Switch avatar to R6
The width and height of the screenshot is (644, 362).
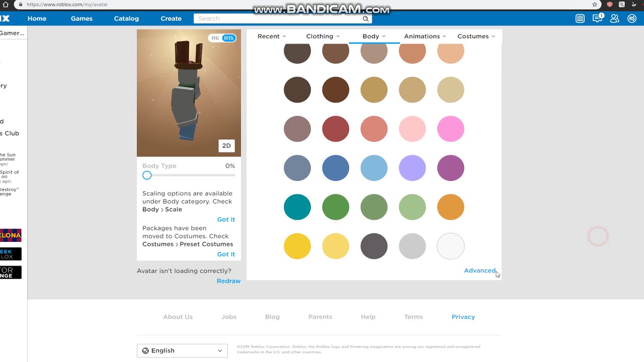pyautogui.click(x=215, y=38)
